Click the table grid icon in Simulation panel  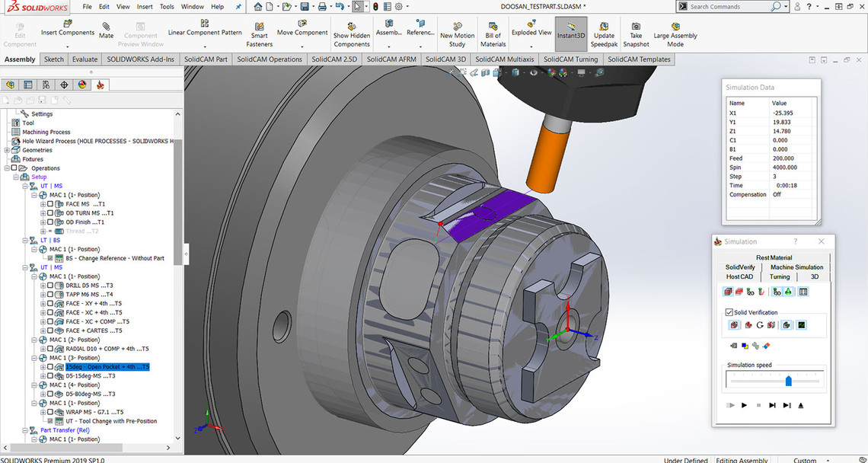(x=803, y=292)
